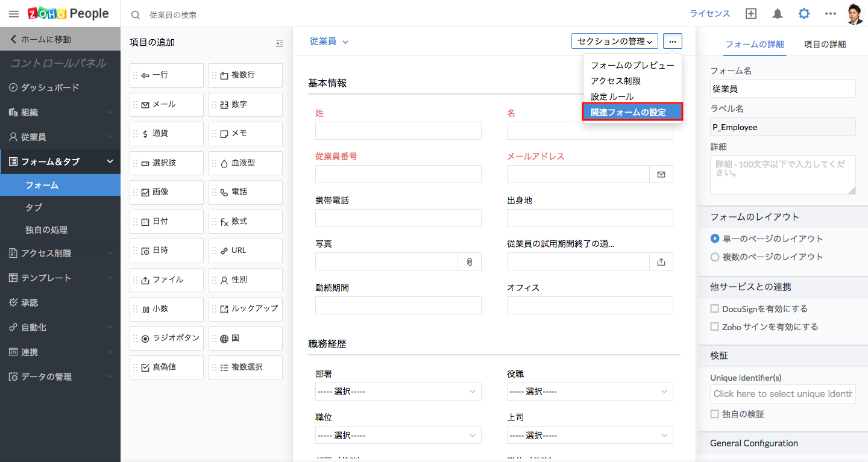The width and height of the screenshot is (868, 462).
Task: Switch to the 項目の詳細 tab
Action: coord(825,44)
